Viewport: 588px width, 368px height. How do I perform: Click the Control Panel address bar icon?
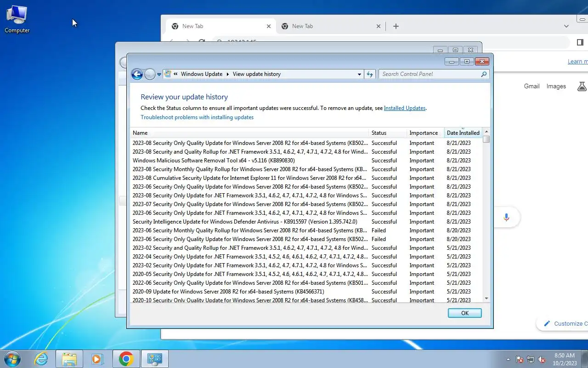coord(168,74)
